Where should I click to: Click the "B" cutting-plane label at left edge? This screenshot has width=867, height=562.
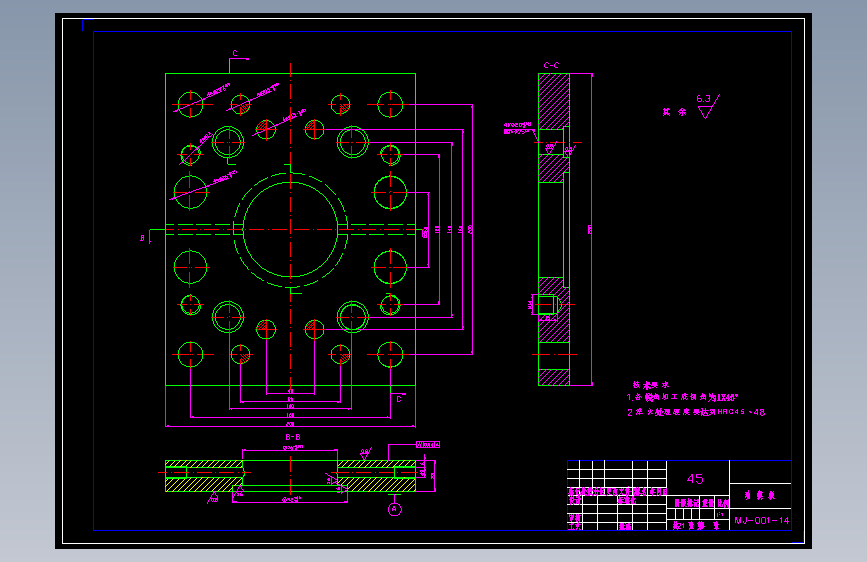tap(142, 238)
